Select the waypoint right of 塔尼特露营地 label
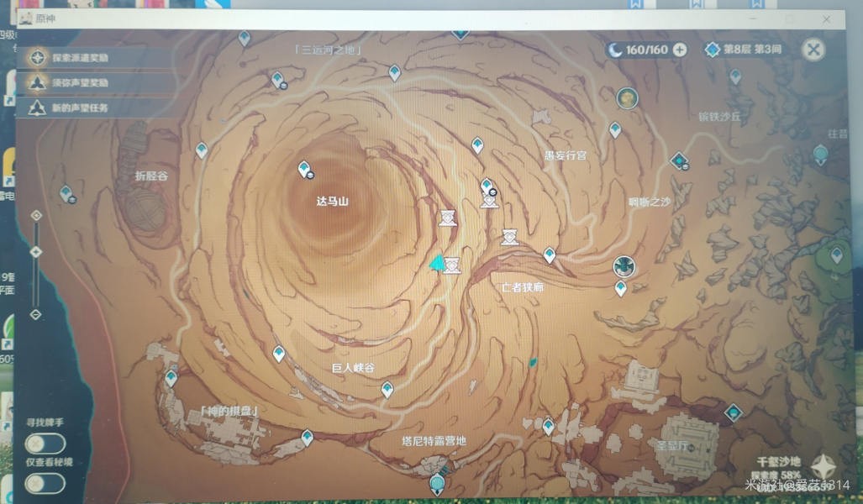This screenshot has width=863, height=504. (x=548, y=426)
